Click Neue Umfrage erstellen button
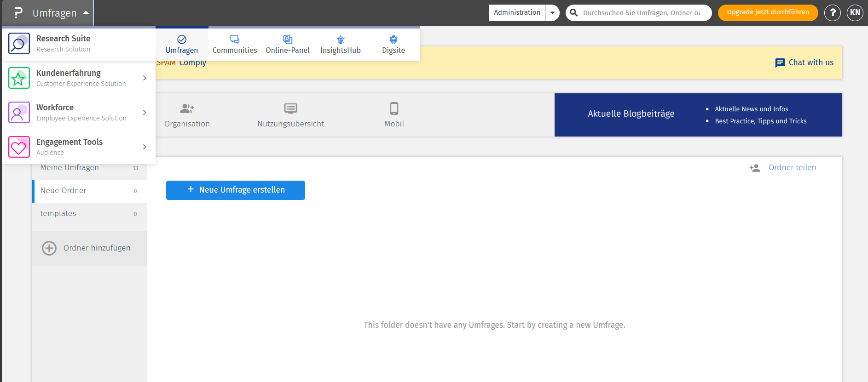This screenshot has height=382, width=868. (x=236, y=190)
